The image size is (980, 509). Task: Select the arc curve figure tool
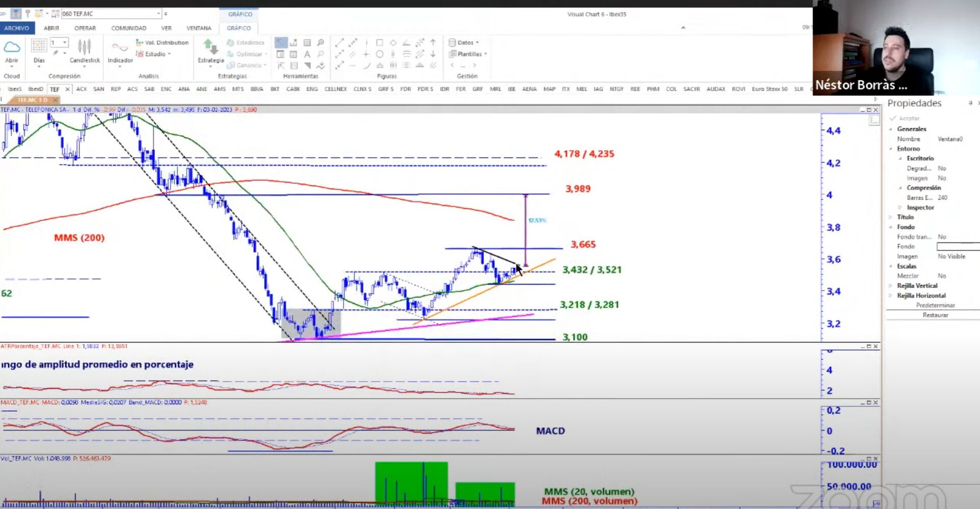point(366,65)
